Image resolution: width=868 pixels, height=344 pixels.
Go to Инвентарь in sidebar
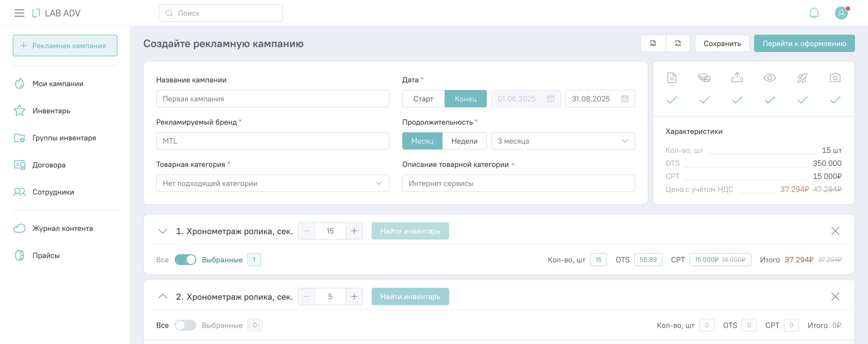pos(51,111)
